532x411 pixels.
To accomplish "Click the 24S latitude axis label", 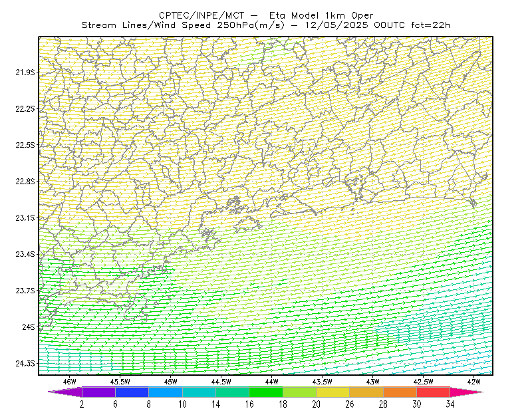I will coord(28,327).
